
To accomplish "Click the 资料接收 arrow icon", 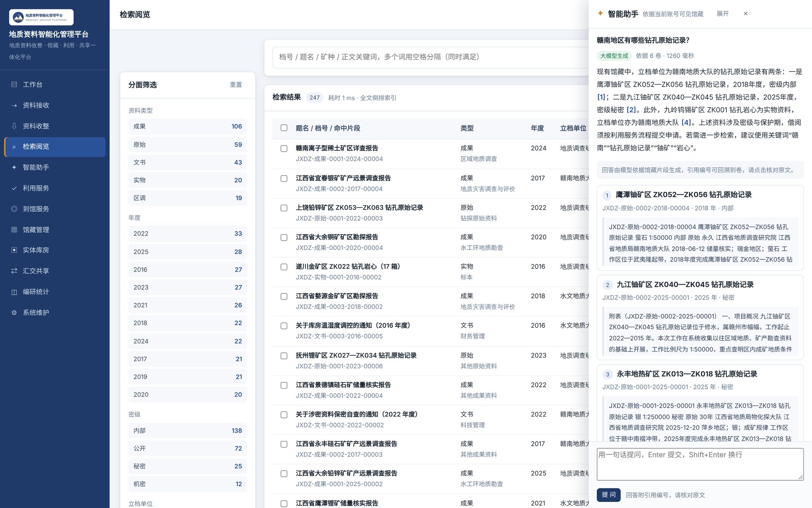I will (x=14, y=105).
